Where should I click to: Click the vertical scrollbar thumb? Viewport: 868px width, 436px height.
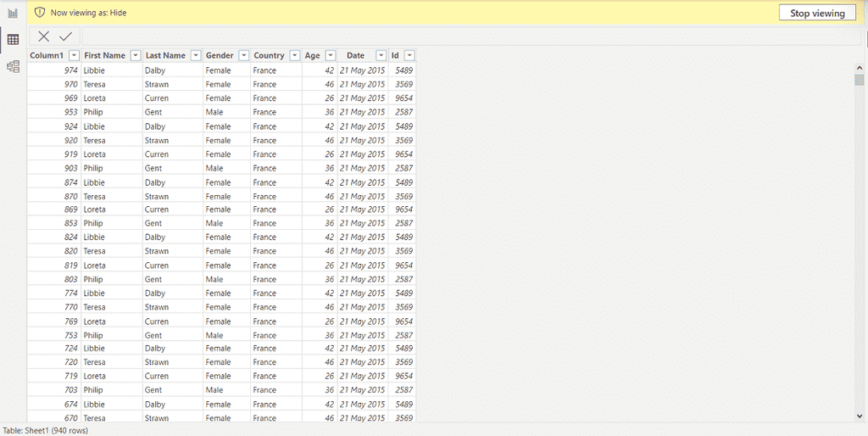point(860,80)
